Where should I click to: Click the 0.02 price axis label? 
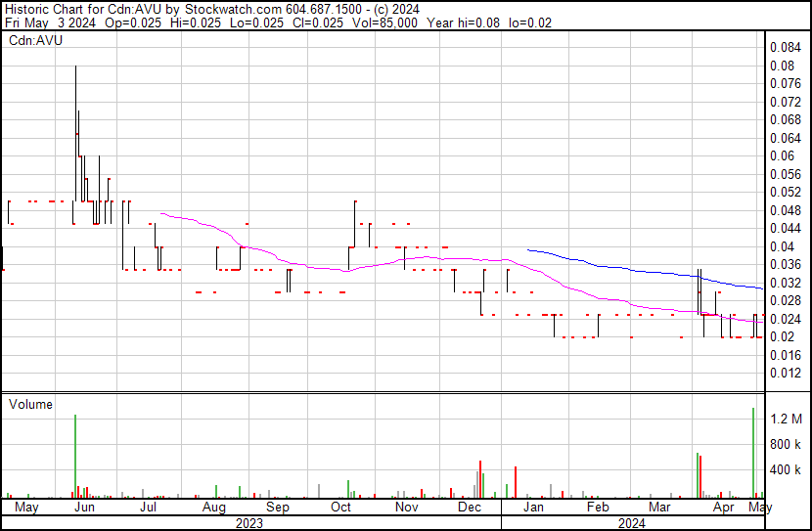pyautogui.click(x=782, y=336)
